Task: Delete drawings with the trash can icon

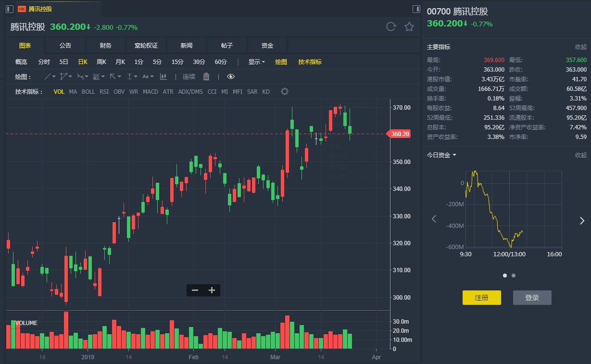Action: click(206, 76)
